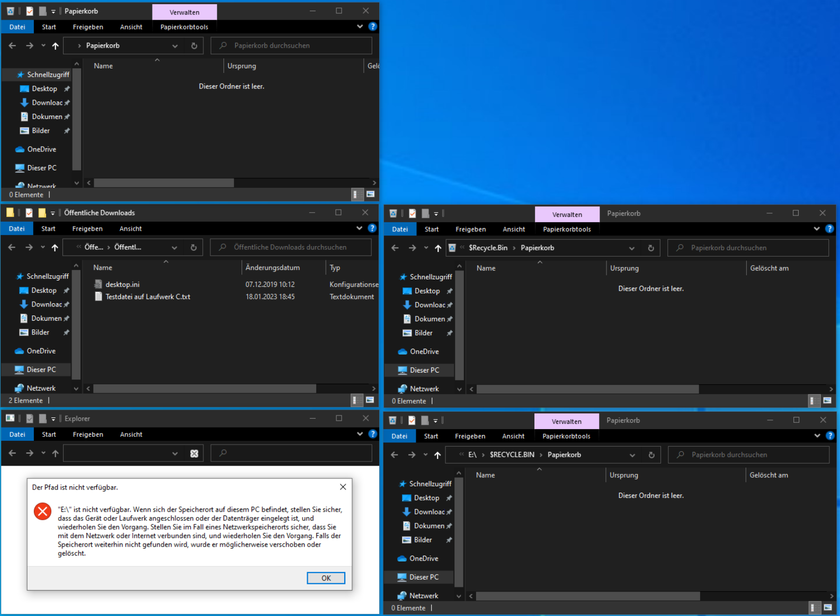Open Verwalten tab in E:\ $RECYCLE.BIN window
The height and width of the screenshot is (616, 840).
567,422
